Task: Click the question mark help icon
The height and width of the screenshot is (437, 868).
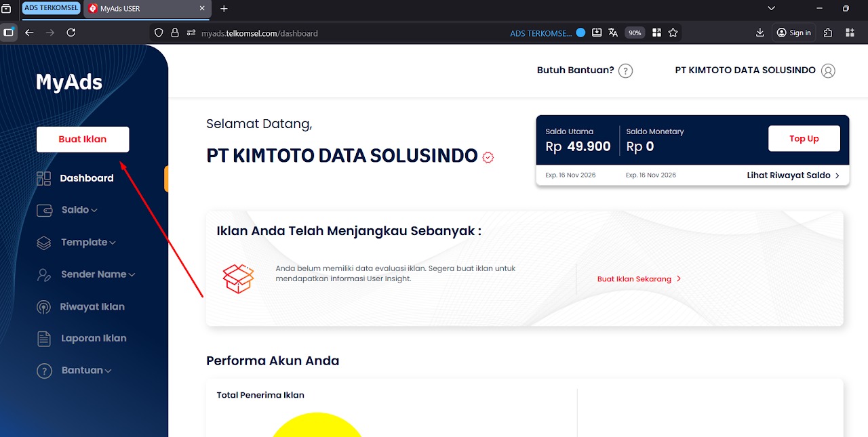Action: pos(625,70)
